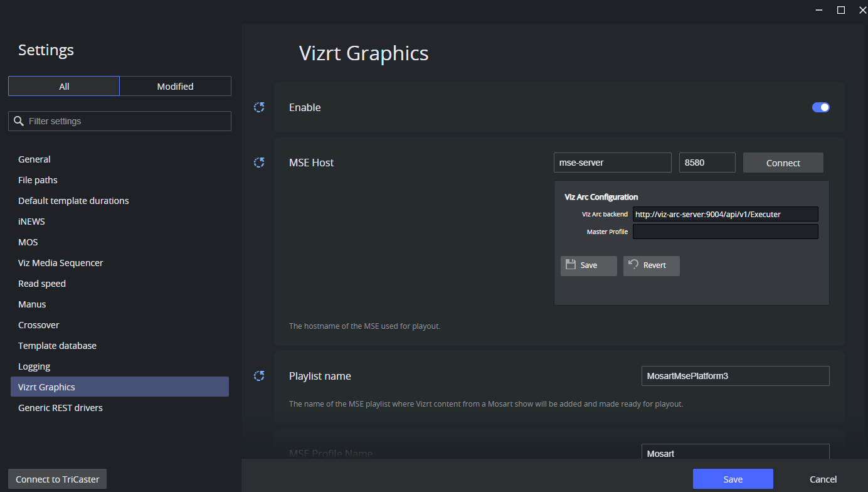Focus the empty Master Profile field
Screen dimensions: 868x492
point(725,232)
